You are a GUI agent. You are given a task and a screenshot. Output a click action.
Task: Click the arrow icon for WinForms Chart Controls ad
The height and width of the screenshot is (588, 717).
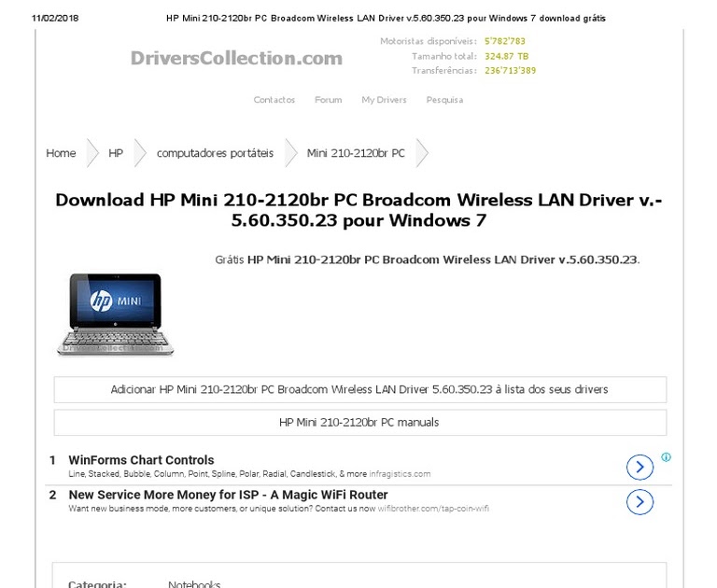pos(640,467)
